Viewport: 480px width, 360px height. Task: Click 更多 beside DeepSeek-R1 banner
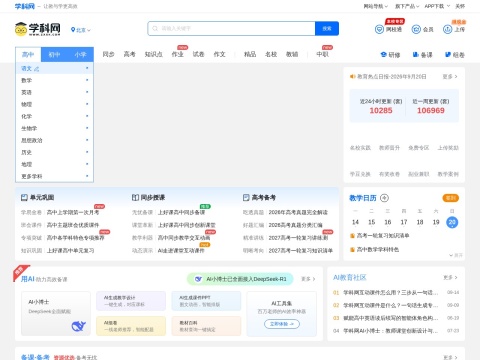click(x=308, y=279)
